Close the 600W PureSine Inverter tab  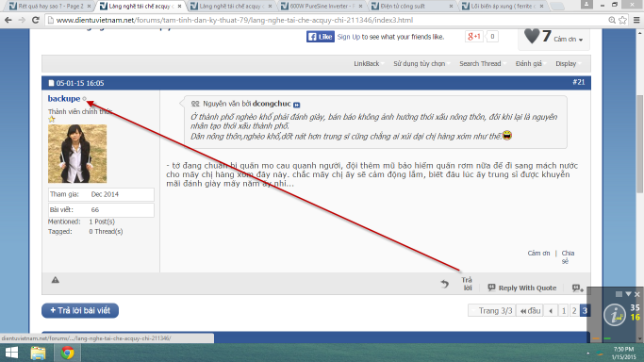point(360,7)
